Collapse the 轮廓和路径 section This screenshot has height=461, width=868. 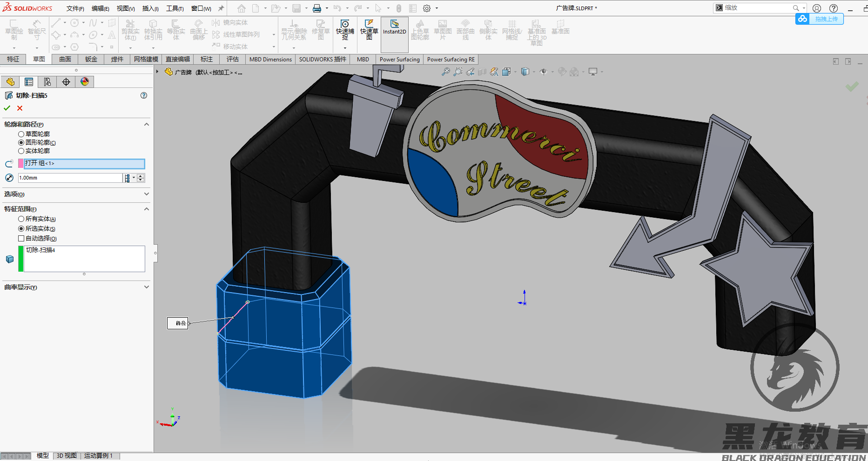point(146,124)
